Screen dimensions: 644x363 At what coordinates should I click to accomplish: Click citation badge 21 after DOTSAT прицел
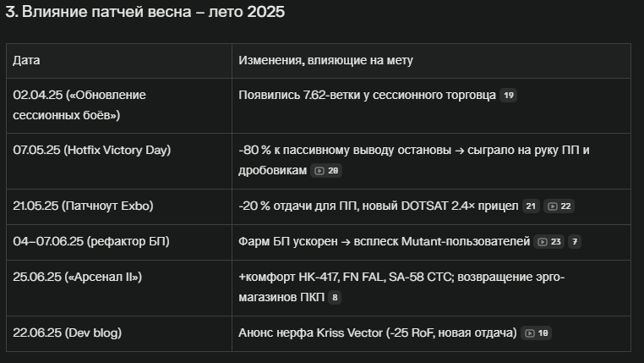click(531, 206)
